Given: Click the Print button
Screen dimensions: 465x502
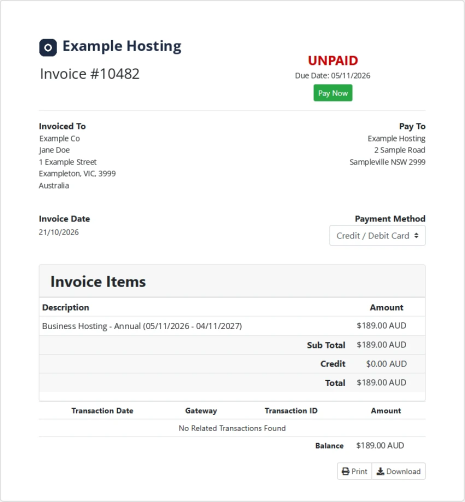Looking at the screenshot, I should click(x=354, y=471).
